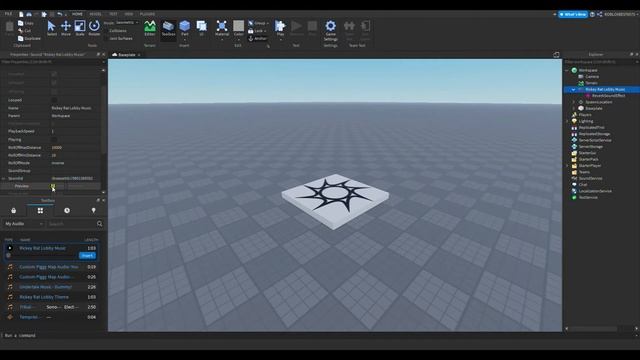Open the UI editor button
Screen dimensions: 640x360
pos(202,29)
